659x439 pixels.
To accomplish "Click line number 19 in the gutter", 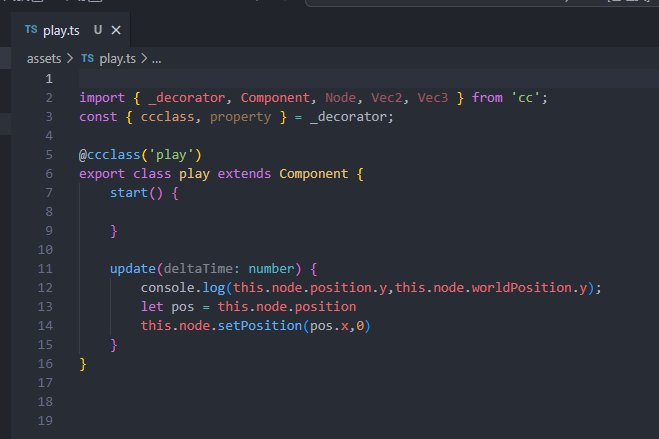I will click(45, 421).
